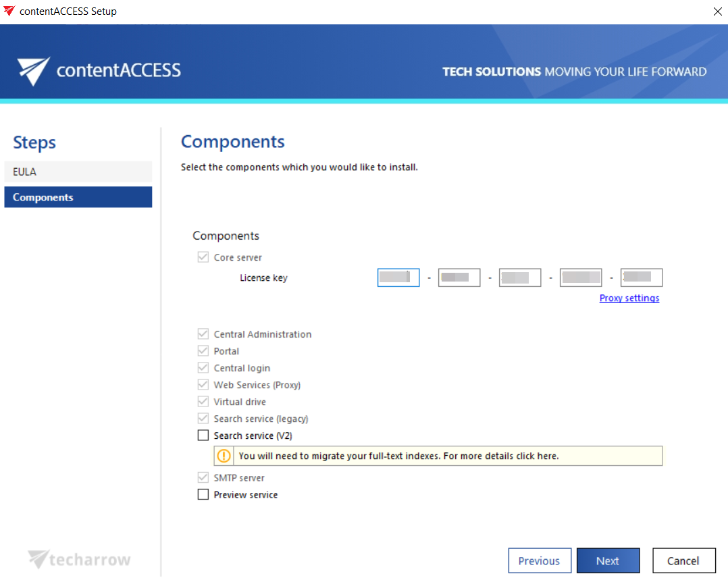
Task: Go back with the Previous button
Action: pyautogui.click(x=539, y=560)
